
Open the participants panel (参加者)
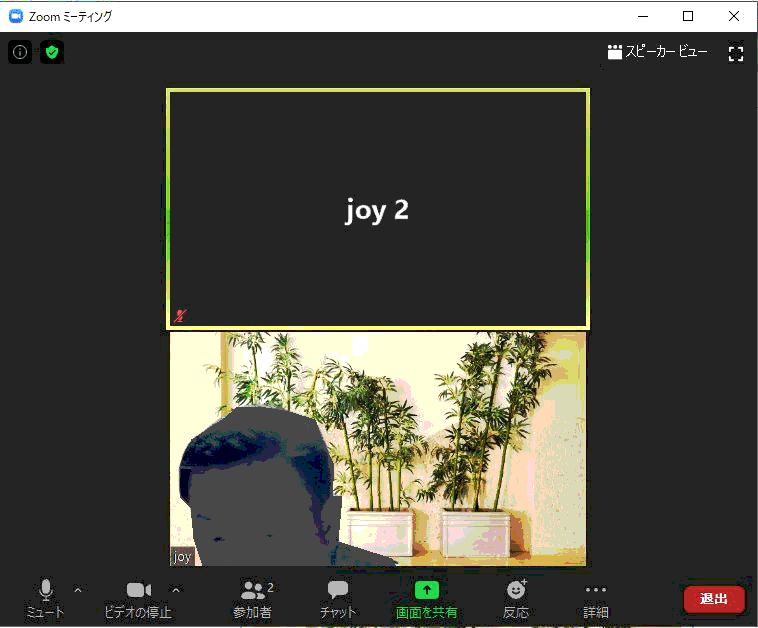point(253,598)
